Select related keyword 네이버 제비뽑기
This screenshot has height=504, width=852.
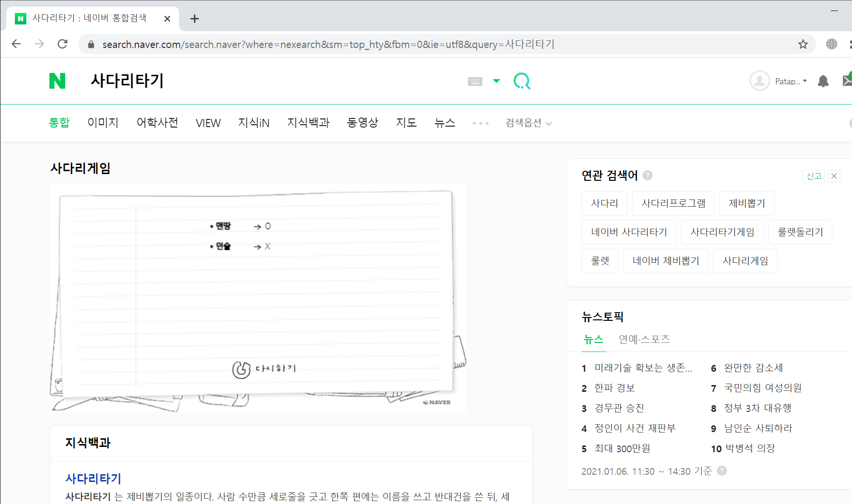coord(665,261)
